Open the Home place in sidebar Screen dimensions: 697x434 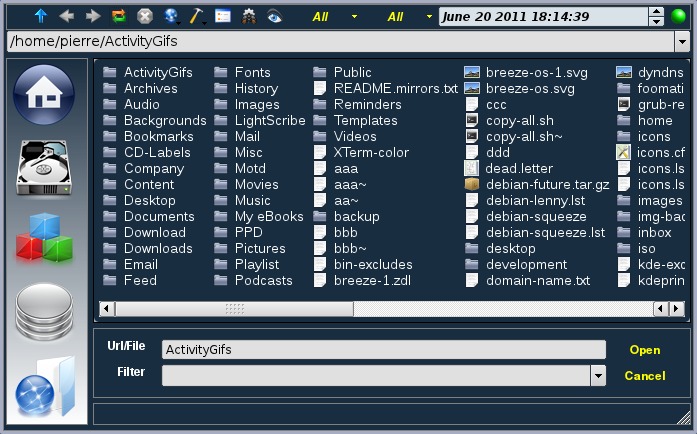tap(43, 93)
